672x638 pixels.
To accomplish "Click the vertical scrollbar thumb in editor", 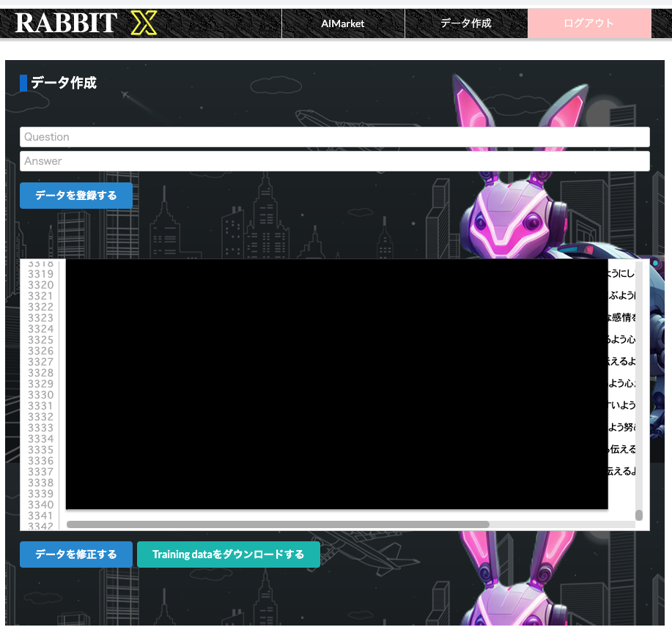I will (x=638, y=515).
